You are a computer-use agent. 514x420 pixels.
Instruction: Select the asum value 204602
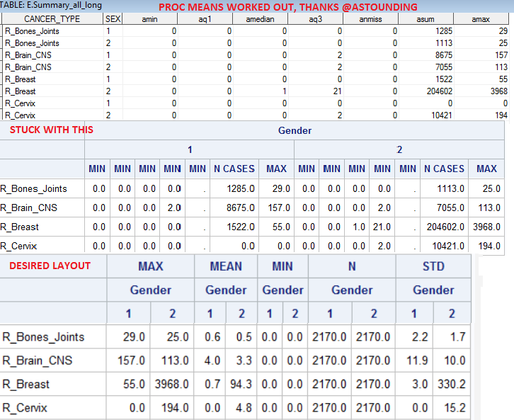(439, 91)
